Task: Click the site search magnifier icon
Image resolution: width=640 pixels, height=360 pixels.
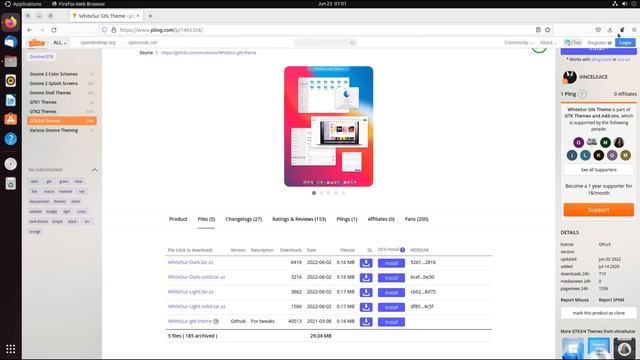Action: pyautogui.click(x=353, y=42)
